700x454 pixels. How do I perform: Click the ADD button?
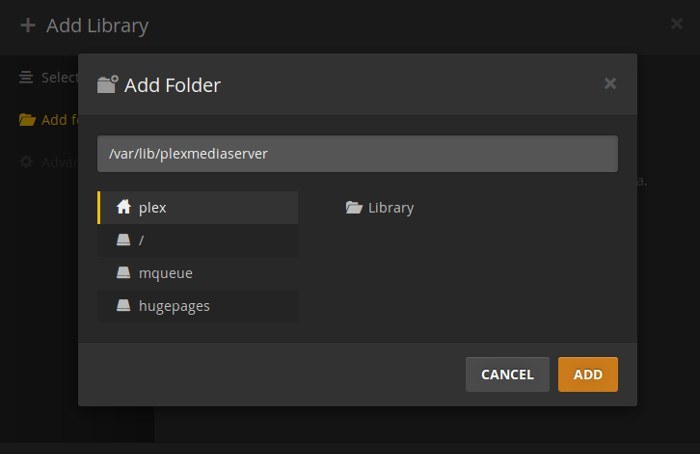(588, 374)
